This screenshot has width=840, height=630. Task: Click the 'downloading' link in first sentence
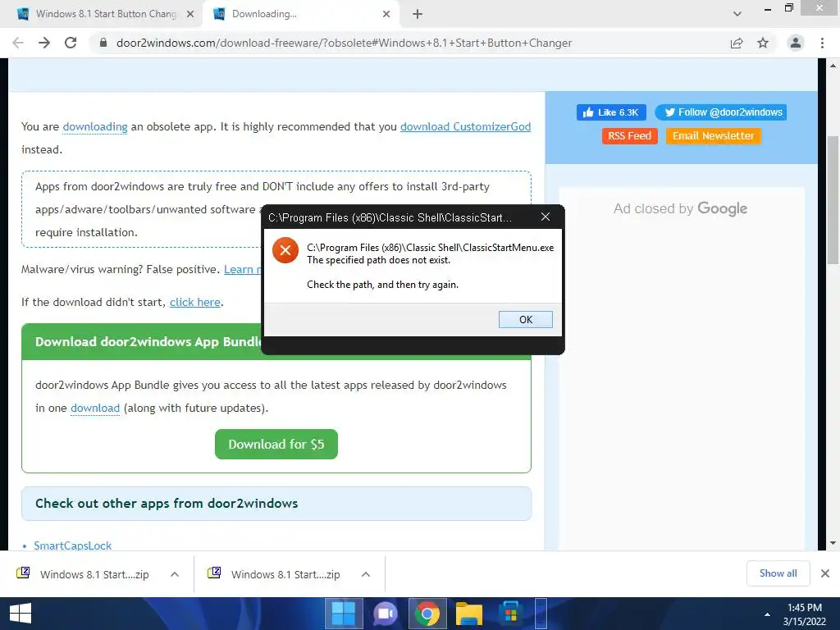(x=95, y=126)
